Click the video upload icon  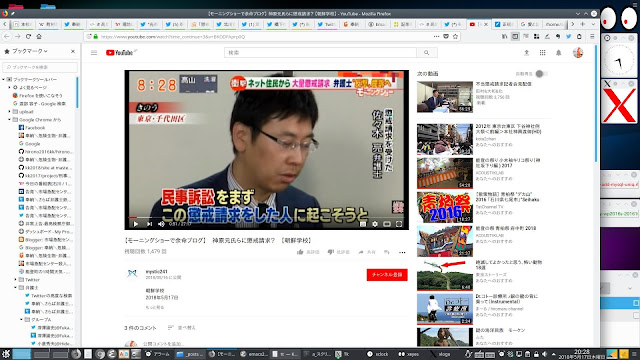pos(527,53)
